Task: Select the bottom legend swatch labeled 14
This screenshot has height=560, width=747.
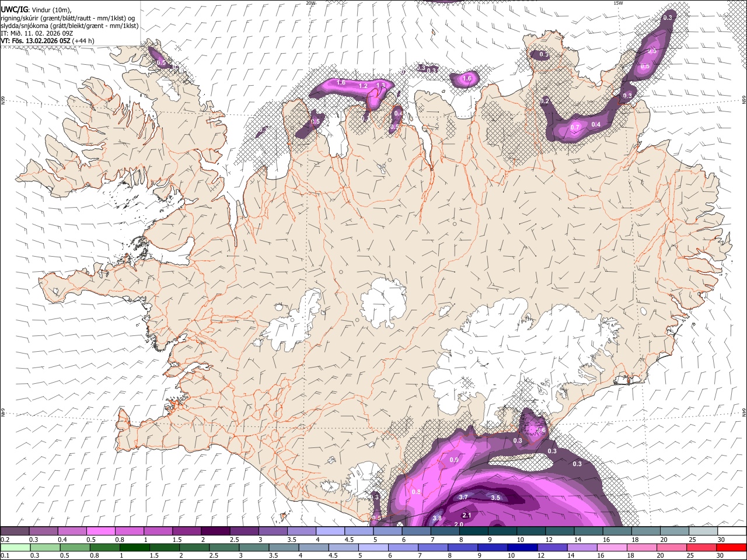Action: click(x=581, y=547)
